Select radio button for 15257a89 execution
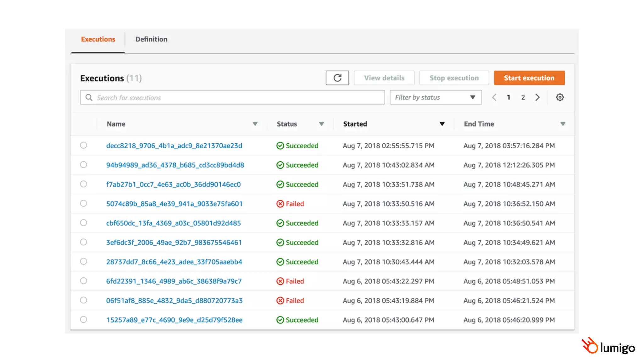Screen dimensions: 644x362 pos(83,320)
